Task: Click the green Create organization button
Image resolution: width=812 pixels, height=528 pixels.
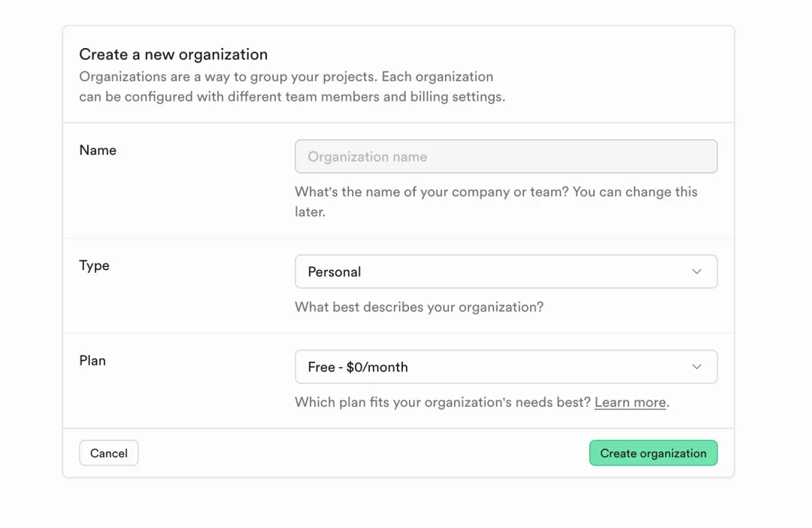Action: [x=653, y=454]
